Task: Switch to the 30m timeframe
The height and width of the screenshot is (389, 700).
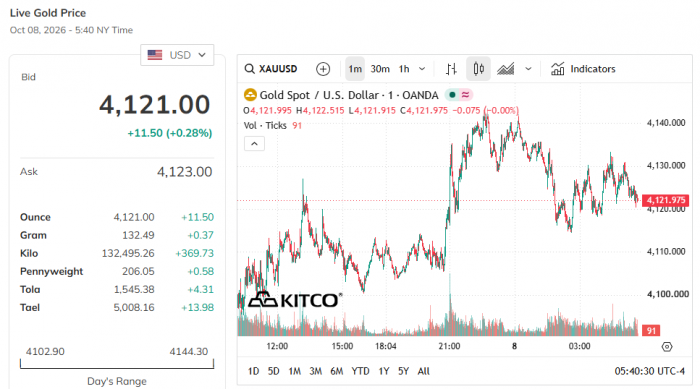Action: [380, 69]
